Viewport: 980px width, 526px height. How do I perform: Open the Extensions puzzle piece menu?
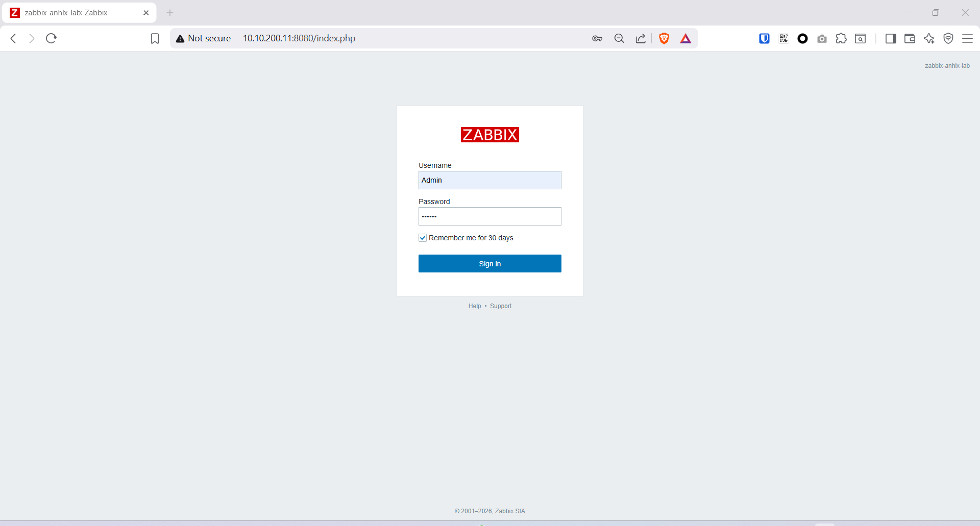[841, 38]
